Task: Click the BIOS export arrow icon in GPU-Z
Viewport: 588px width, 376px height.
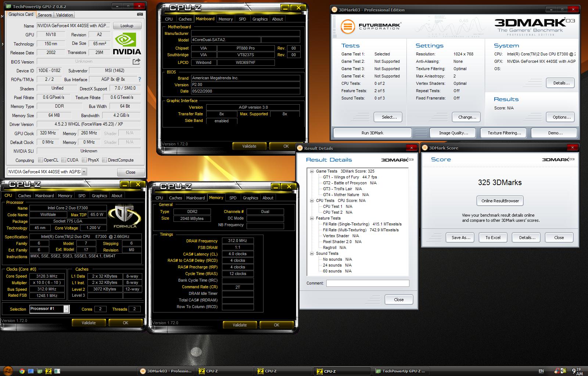Action: (x=136, y=61)
